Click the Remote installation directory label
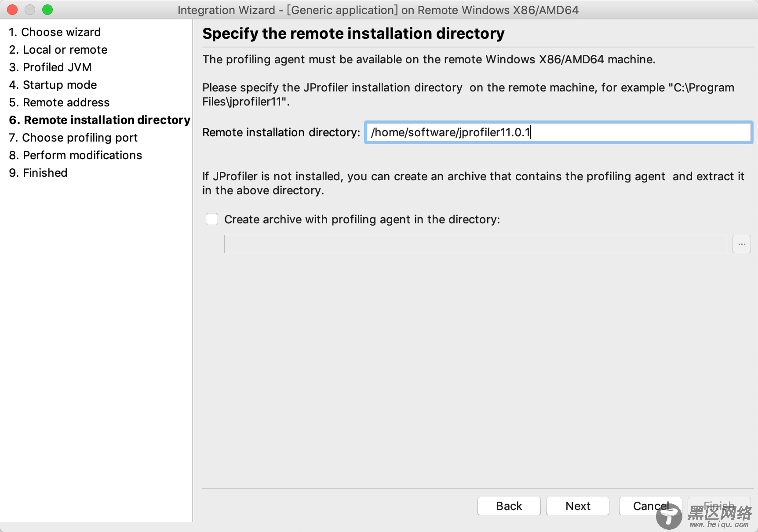The height and width of the screenshot is (532, 758). click(x=281, y=132)
